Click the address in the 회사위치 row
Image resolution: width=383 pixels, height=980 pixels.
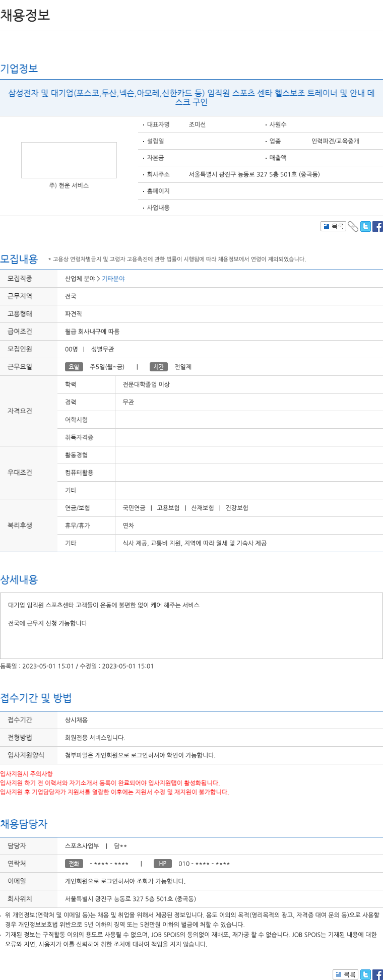(131, 898)
